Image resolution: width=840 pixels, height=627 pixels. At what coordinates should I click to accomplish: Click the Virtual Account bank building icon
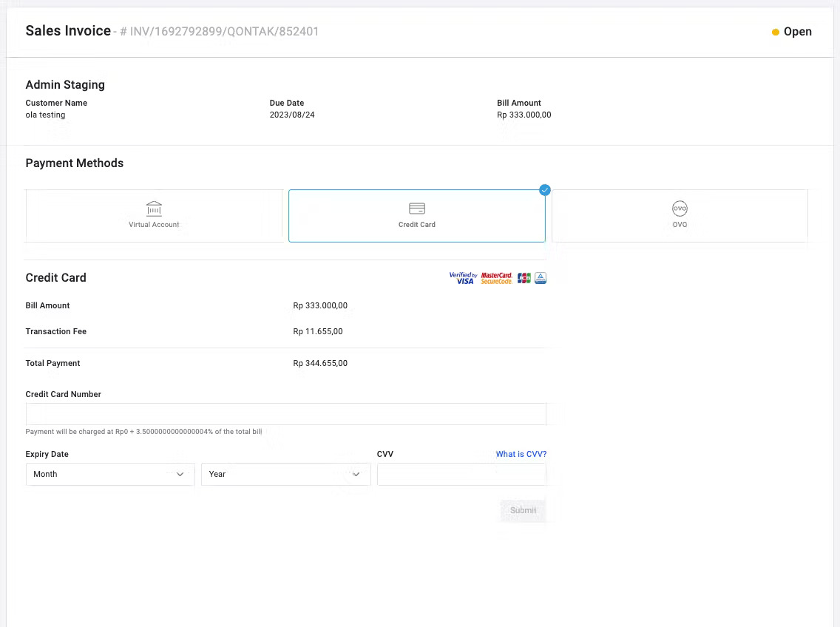pyautogui.click(x=154, y=208)
